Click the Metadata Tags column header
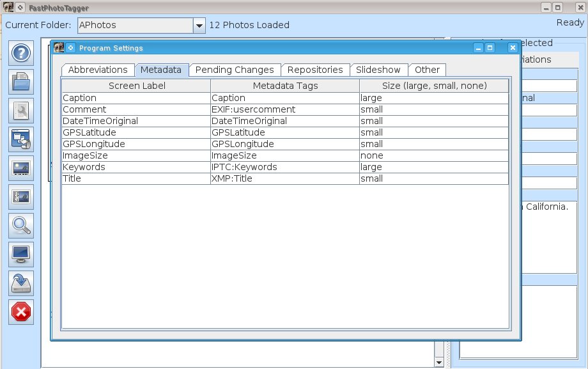 pos(285,86)
